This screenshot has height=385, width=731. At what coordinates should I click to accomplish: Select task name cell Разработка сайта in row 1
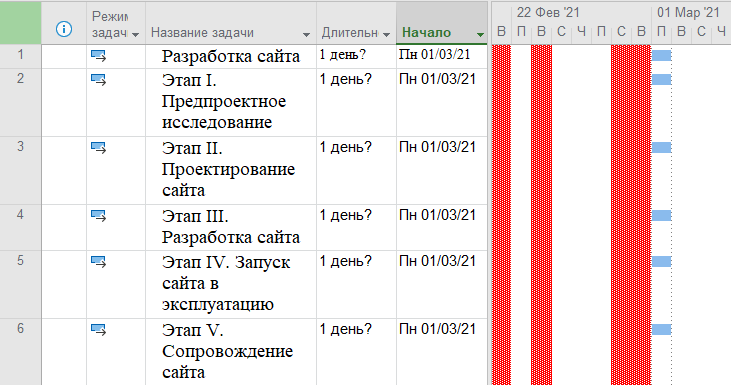coord(231,56)
